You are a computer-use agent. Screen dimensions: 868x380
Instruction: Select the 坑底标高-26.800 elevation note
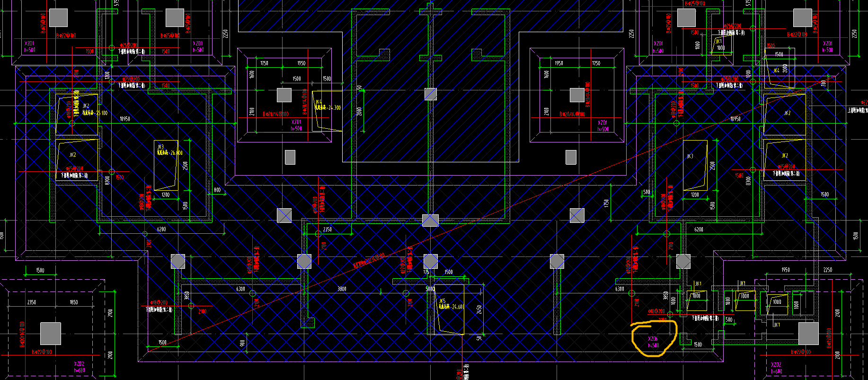pos(169,153)
